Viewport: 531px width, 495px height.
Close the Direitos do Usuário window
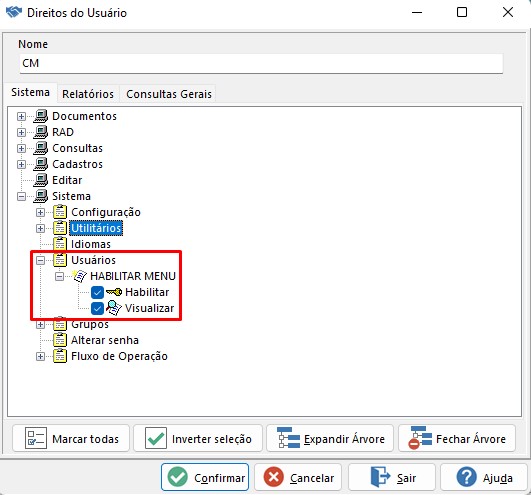[x=508, y=12]
